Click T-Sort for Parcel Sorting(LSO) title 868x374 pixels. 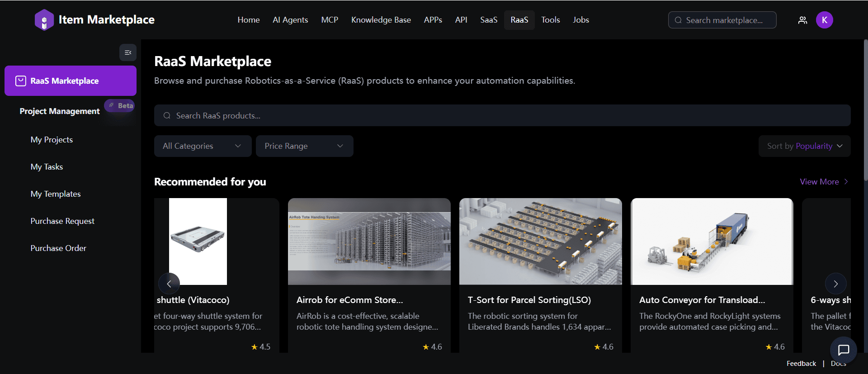(529, 300)
